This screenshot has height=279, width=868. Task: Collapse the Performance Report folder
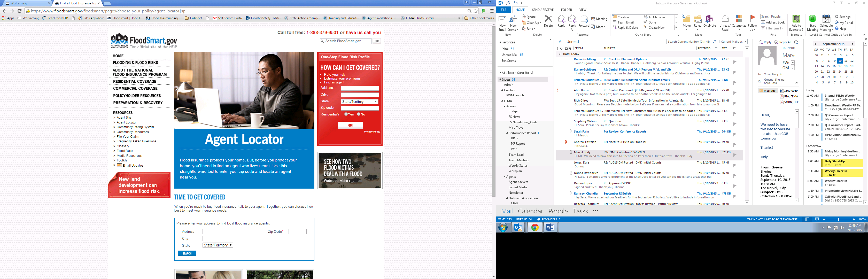coord(507,133)
